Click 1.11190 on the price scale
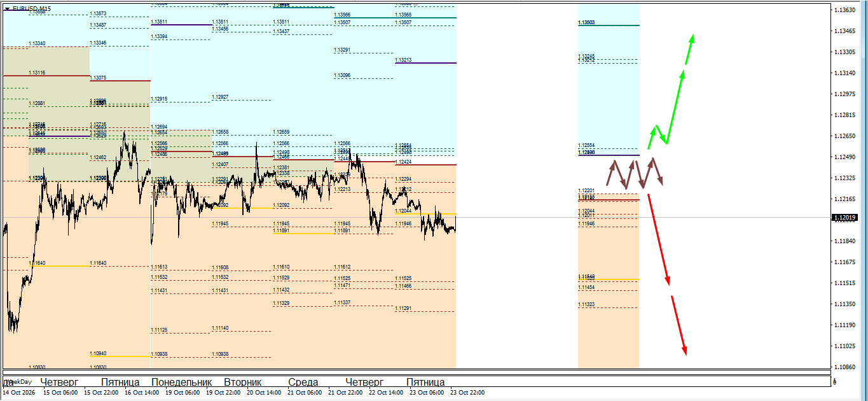Screen dimensions: 868x401 844,325
